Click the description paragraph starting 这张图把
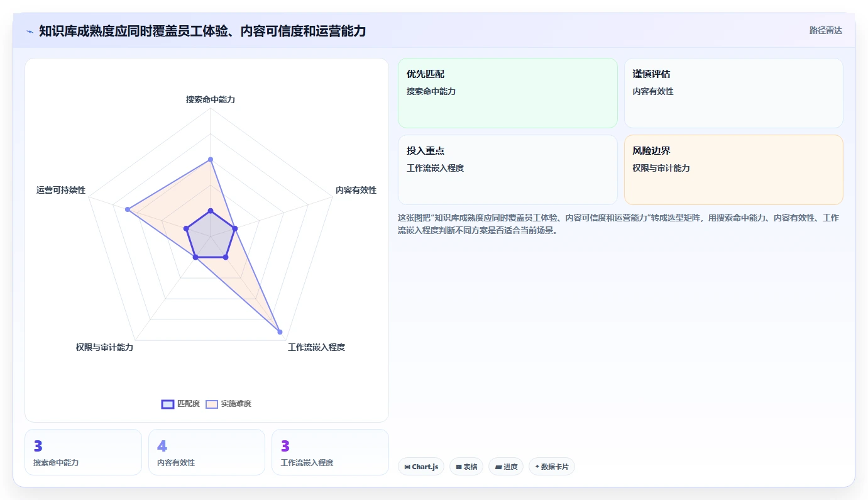The width and height of the screenshot is (868, 500). [x=618, y=224]
